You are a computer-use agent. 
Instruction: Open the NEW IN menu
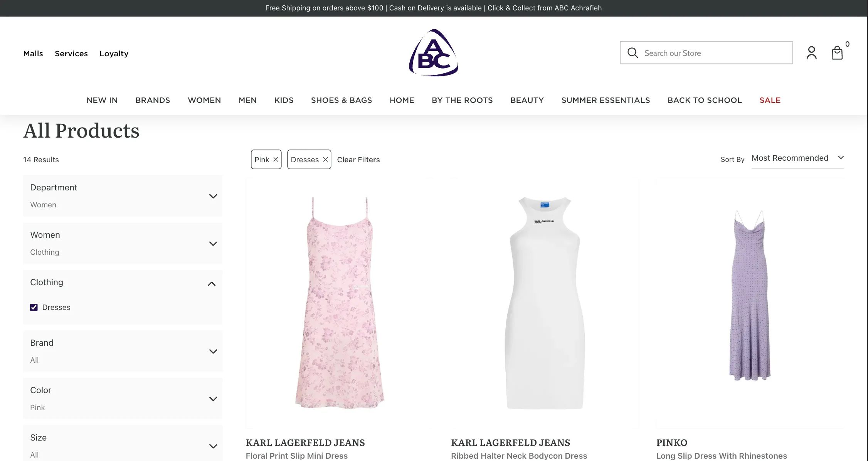(102, 100)
